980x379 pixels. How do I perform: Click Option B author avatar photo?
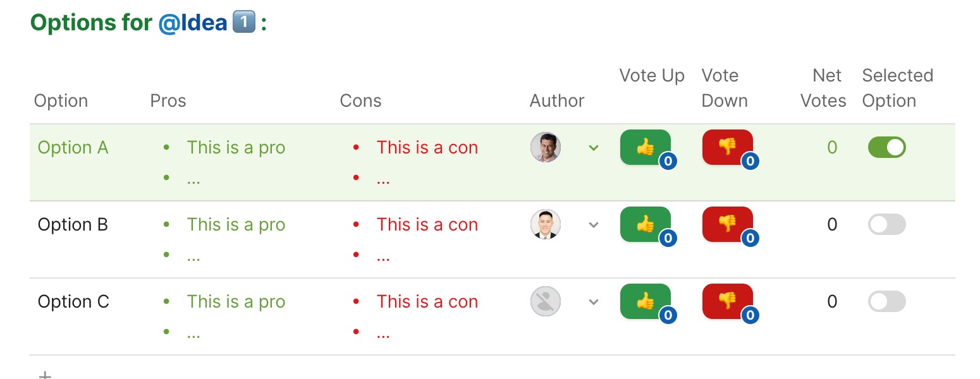pos(546,224)
